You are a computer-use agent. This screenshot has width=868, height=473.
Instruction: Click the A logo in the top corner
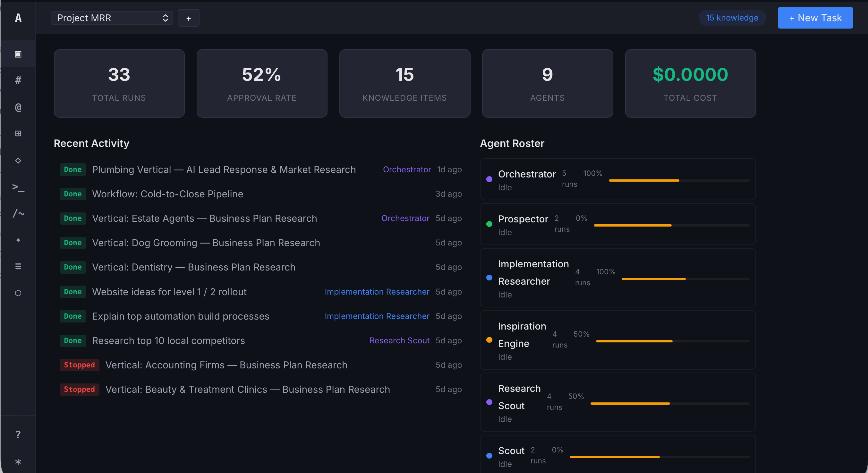[x=18, y=18]
